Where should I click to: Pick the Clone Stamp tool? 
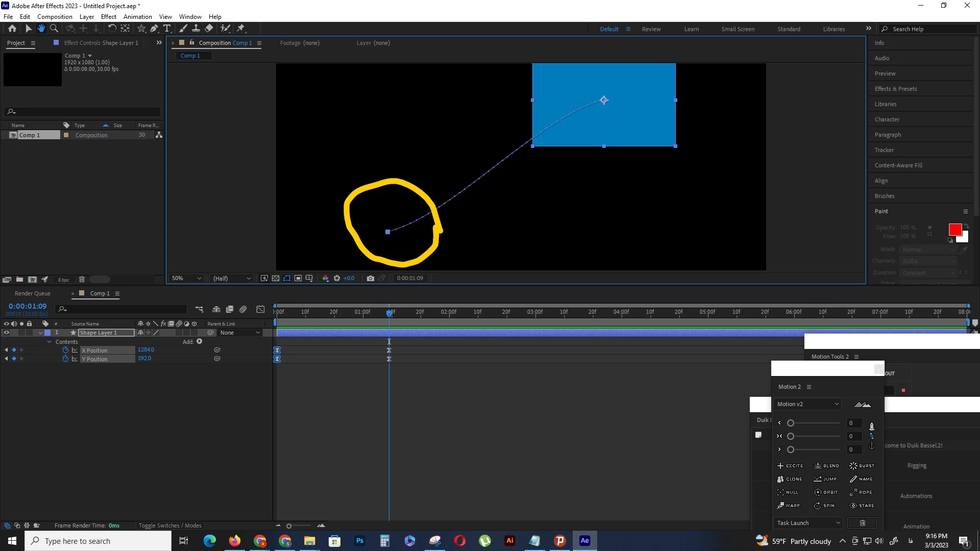pyautogui.click(x=195, y=29)
